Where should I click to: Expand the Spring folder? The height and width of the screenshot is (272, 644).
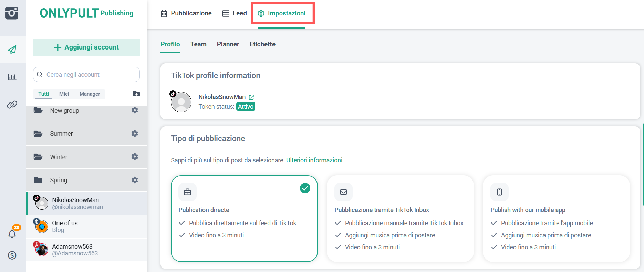tap(59, 180)
